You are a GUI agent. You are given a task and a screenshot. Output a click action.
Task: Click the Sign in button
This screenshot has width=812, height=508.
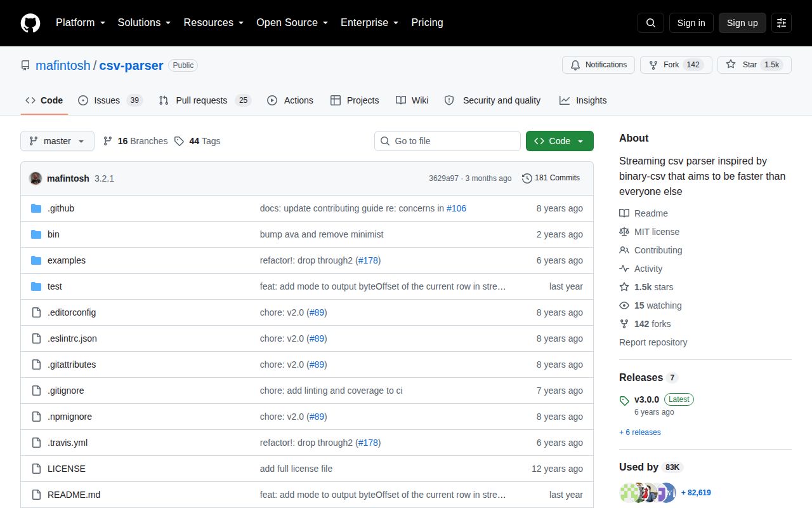tap(691, 23)
